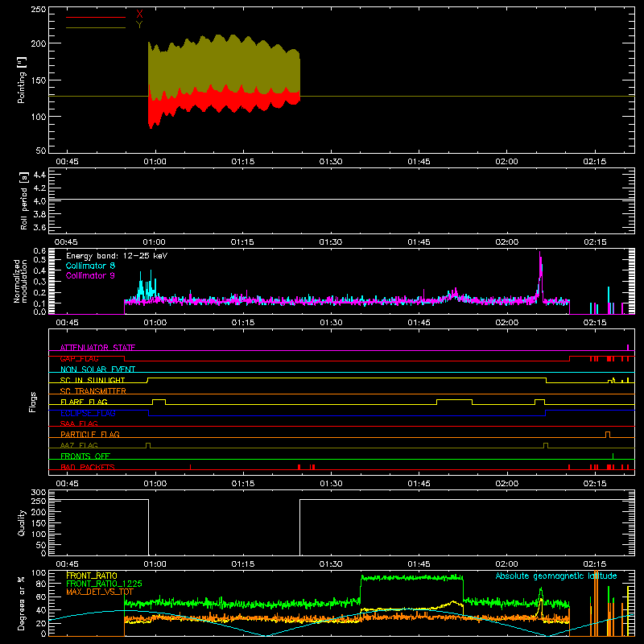Image resolution: width=644 pixels, height=644 pixels.
Task: Click the orange MAX_DET_VS_TOT legend label
Action: point(100,592)
